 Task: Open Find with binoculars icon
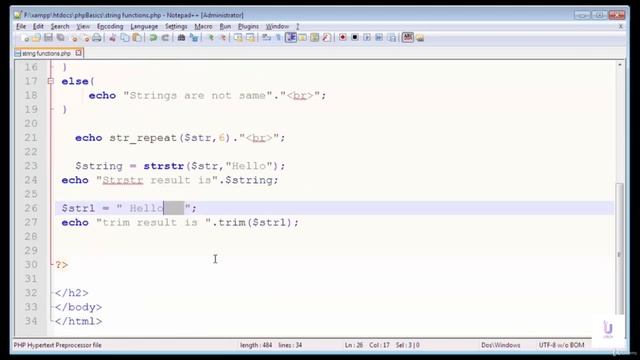(181, 38)
